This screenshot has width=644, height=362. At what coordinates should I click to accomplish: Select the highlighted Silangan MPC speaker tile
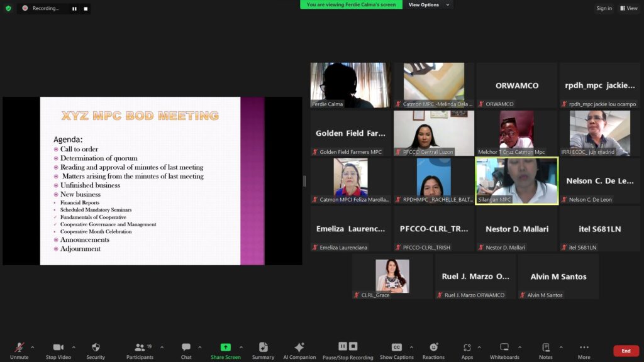tap(517, 180)
